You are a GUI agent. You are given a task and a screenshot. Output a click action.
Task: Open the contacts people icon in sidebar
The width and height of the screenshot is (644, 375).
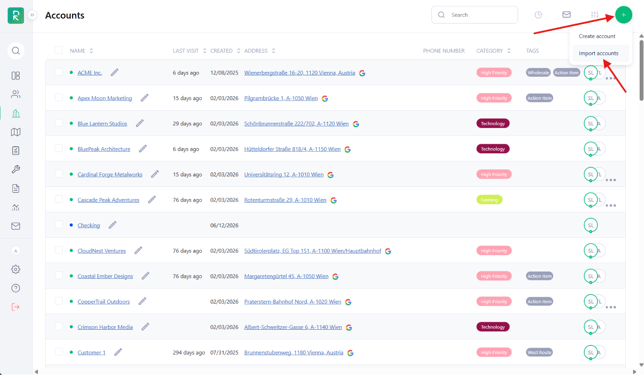click(x=16, y=94)
